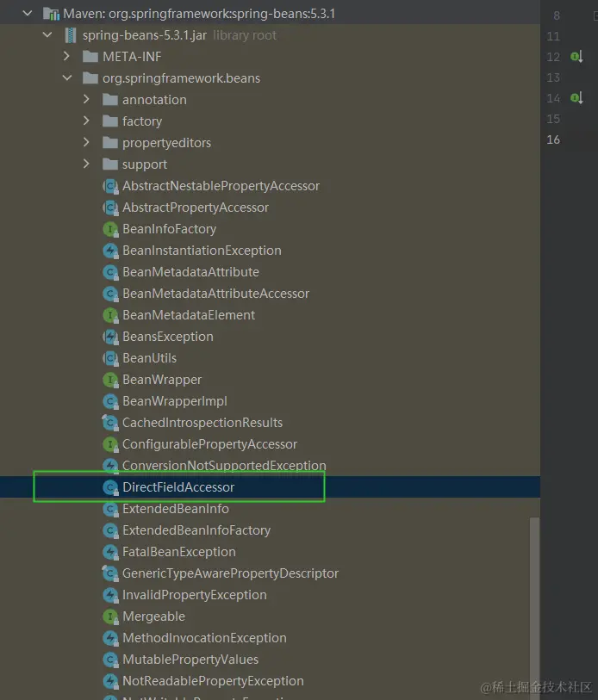Screen dimensions: 598x700
Task: Open BeanWrapperImpl class
Action: [x=175, y=401]
